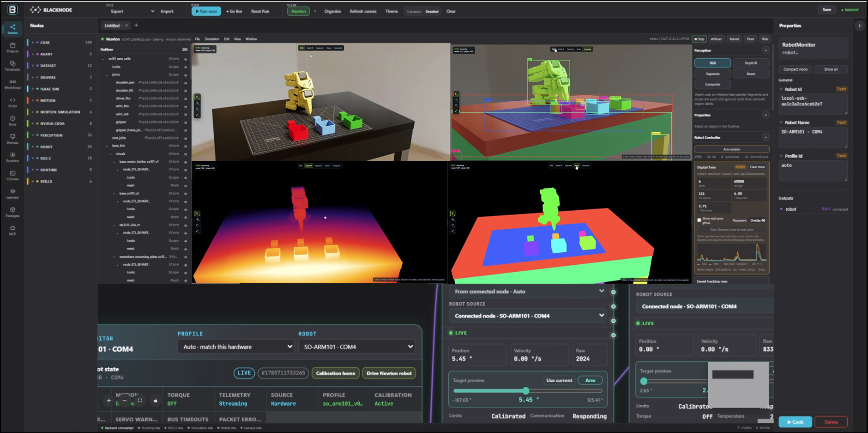Open Newton view dropdown arrow
This screenshot has width=868, height=433.
(315, 11)
